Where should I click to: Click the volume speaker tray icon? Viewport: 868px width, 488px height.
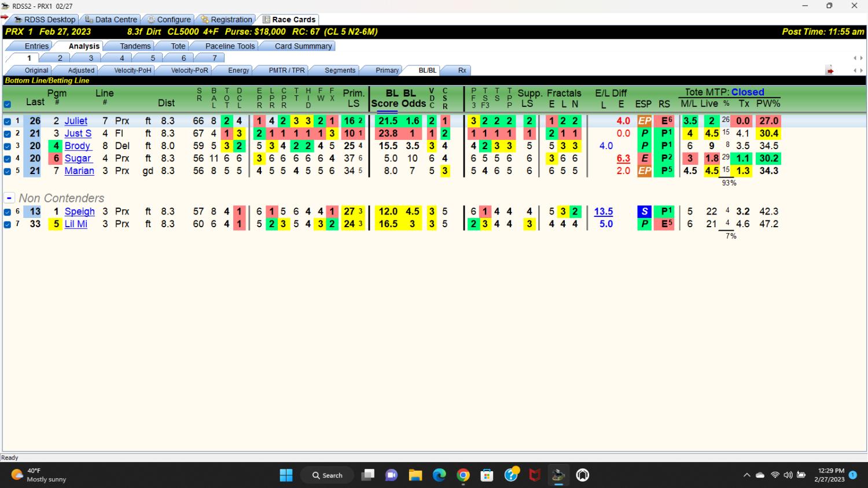click(x=788, y=475)
